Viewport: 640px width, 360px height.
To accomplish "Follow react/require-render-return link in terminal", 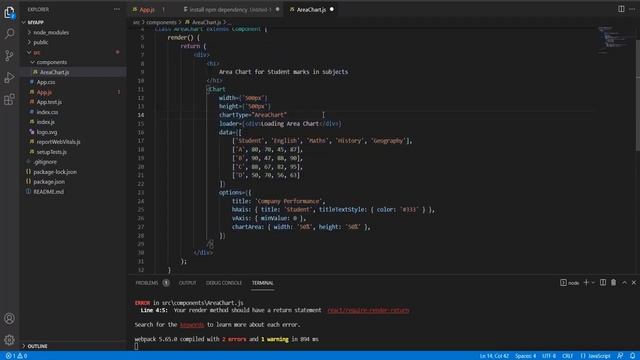I will point(368,310).
